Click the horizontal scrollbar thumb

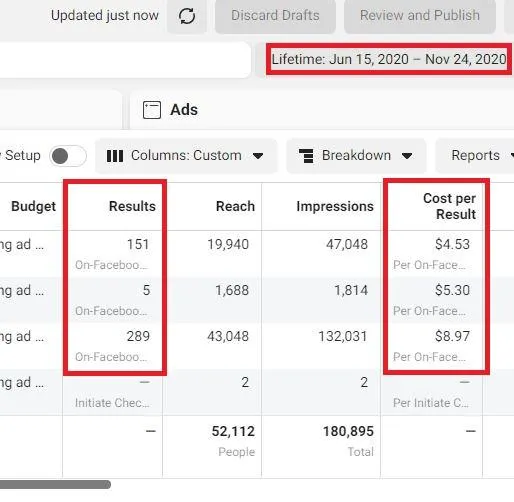click(x=55, y=484)
